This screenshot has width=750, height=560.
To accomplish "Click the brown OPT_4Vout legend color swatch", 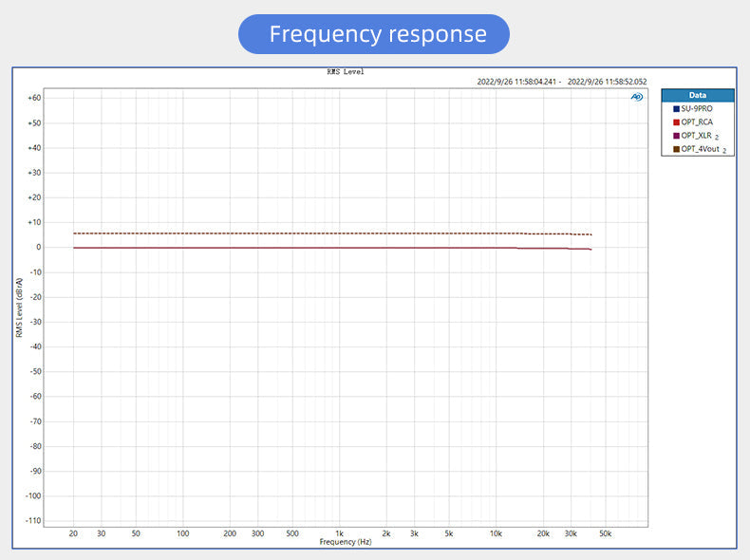I will pos(676,149).
